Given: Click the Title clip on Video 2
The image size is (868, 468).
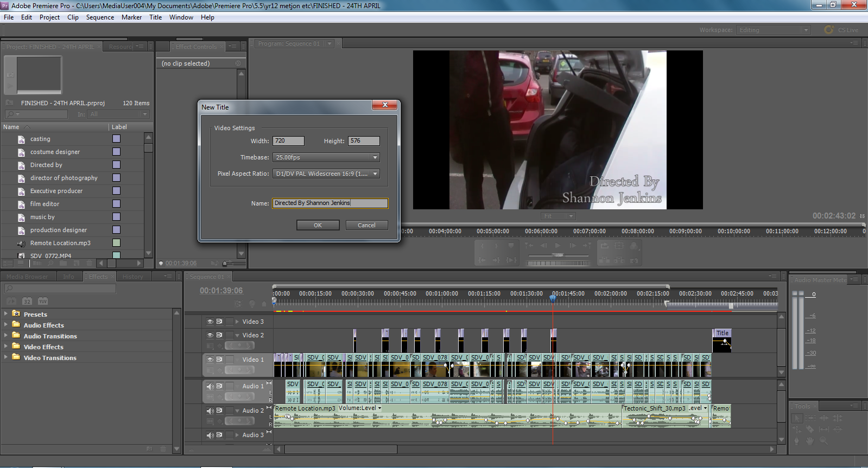Looking at the screenshot, I should (x=722, y=341).
